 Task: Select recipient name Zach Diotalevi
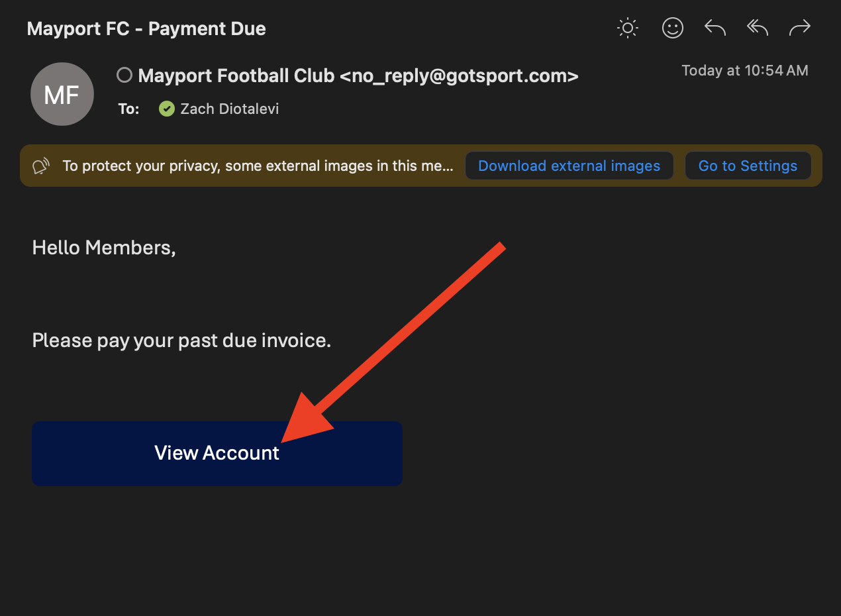[229, 109]
